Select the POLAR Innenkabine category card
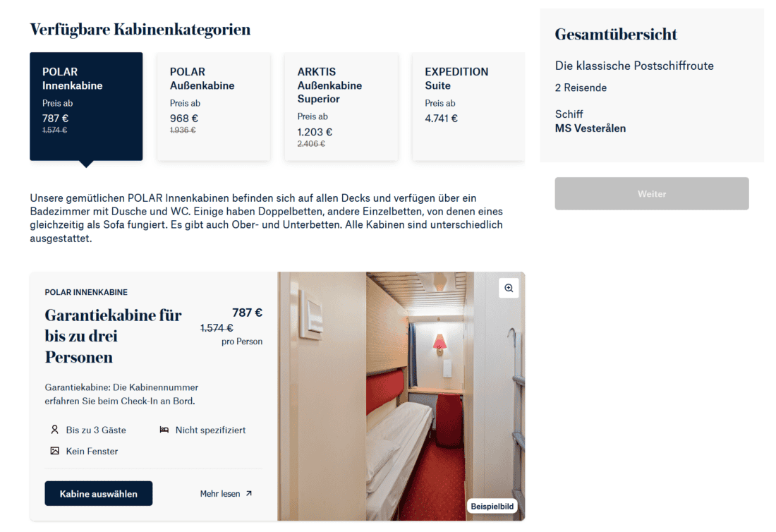776x532 pixels. pyautogui.click(x=87, y=108)
